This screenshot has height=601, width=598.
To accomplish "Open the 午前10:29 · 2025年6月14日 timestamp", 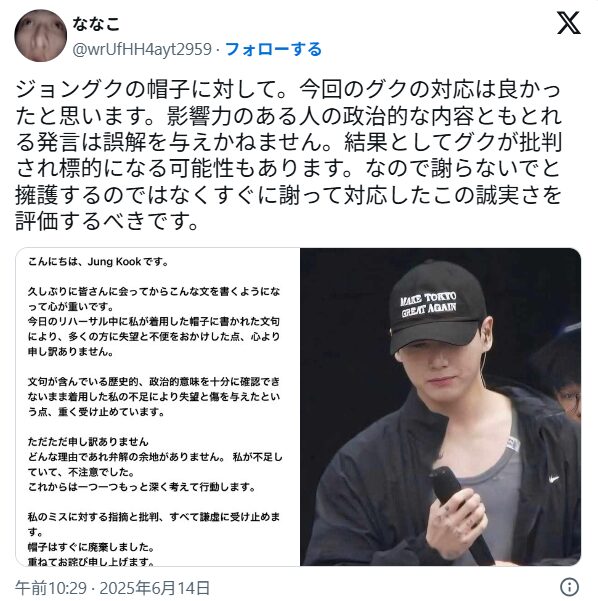I will 113,588.
